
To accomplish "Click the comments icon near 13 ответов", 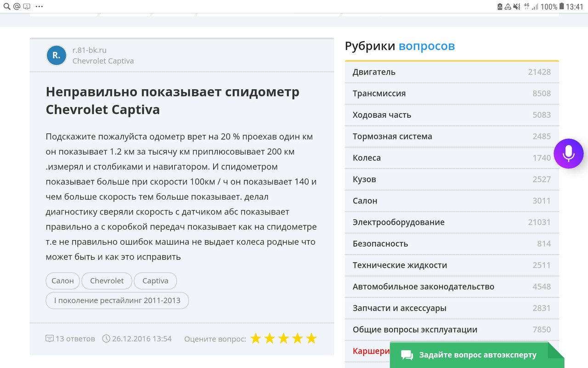I will pos(50,339).
